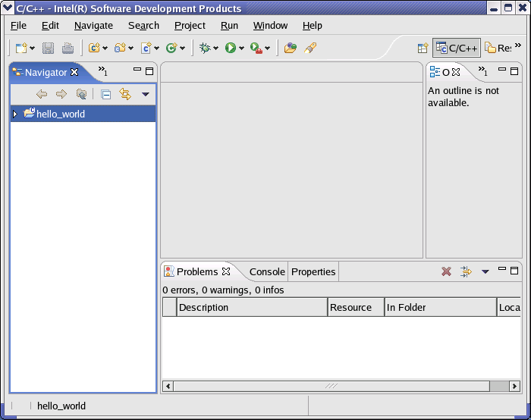Click the red Delete icon in Problems
The width and height of the screenshot is (531, 420).
(446, 271)
